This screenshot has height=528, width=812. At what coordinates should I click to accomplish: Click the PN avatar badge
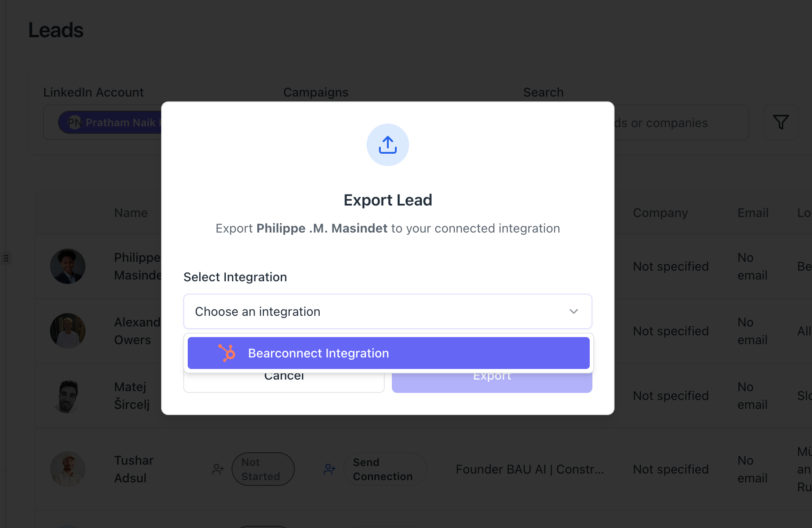74,122
